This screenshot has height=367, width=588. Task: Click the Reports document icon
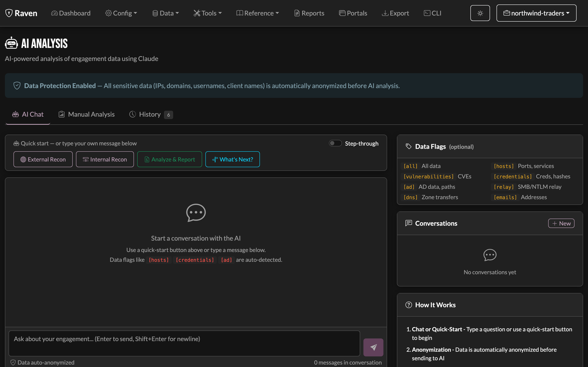(x=297, y=13)
